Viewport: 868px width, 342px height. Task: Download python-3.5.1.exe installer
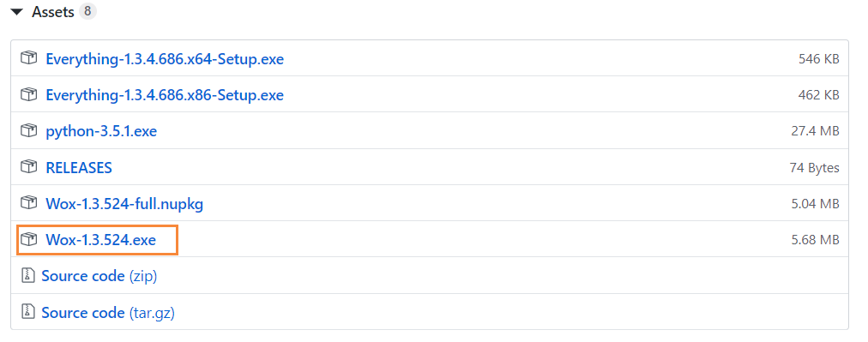pyautogui.click(x=101, y=131)
